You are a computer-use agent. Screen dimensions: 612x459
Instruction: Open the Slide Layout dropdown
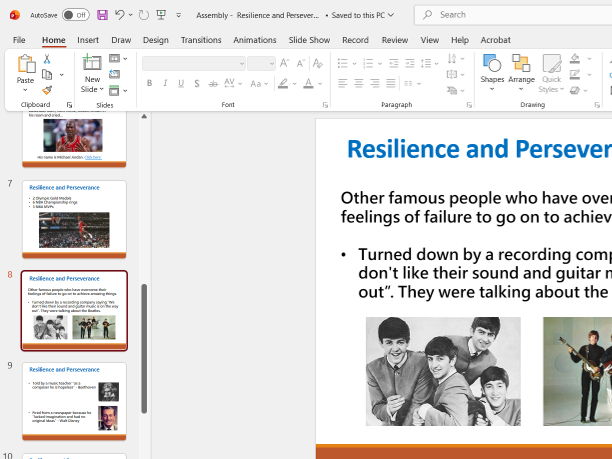[x=118, y=59]
